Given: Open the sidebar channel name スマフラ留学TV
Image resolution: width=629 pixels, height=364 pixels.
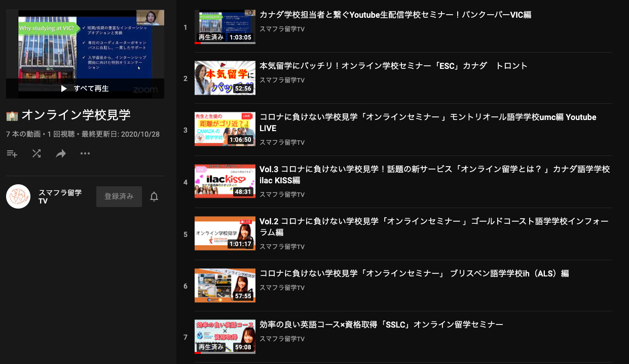Looking at the screenshot, I should point(60,196).
